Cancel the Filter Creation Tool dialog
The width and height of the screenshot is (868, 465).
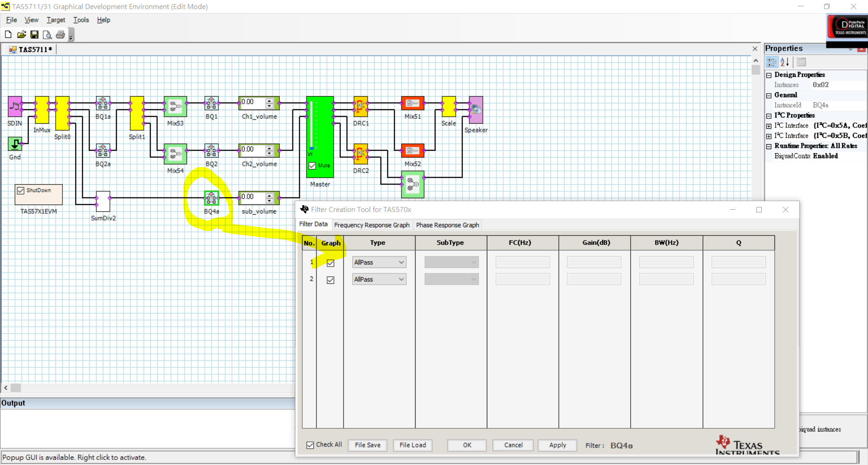(x=513, y=445)
